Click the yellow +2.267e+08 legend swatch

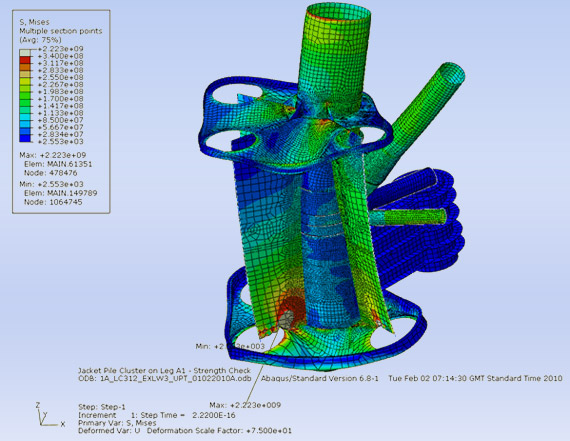pyautogui.click(x=25, y=81)
